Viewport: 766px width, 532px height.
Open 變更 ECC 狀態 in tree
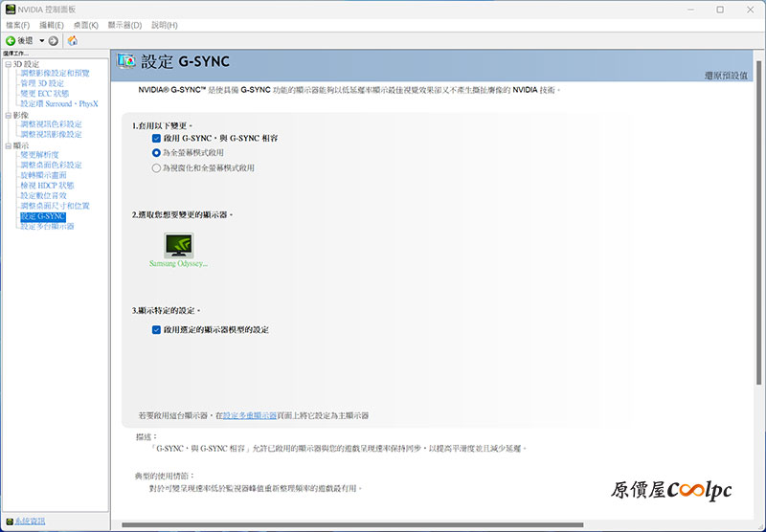[x=44, y=94]
